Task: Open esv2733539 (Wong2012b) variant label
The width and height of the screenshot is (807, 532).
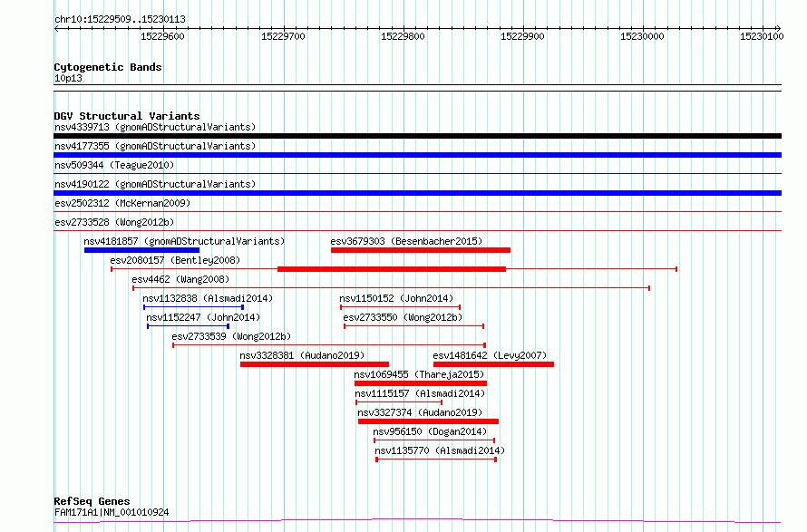Action: tap(231, 336)
